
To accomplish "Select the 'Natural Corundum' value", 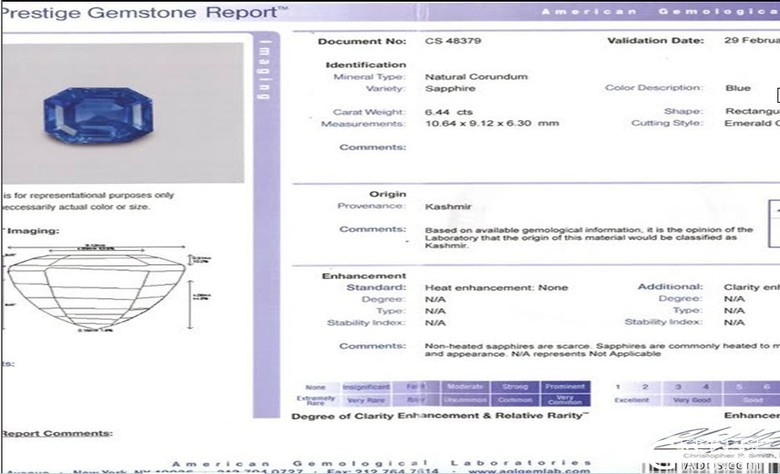I will click(476, 77).
